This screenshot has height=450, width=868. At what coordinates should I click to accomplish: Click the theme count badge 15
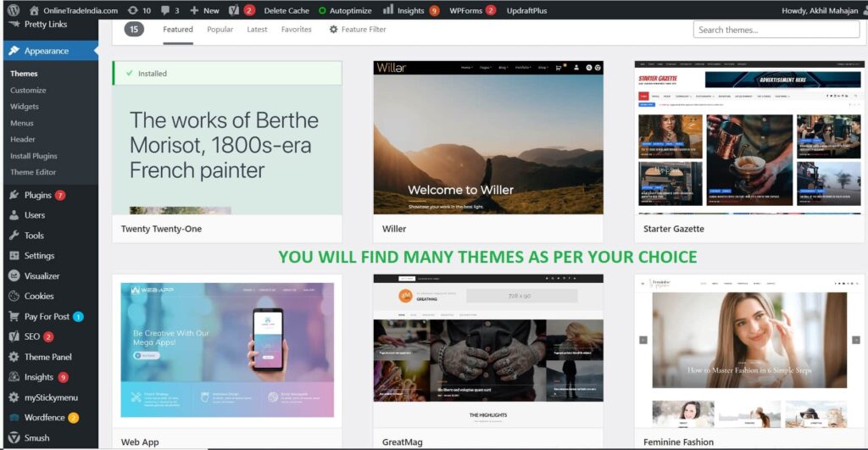[x=134, y=30]
